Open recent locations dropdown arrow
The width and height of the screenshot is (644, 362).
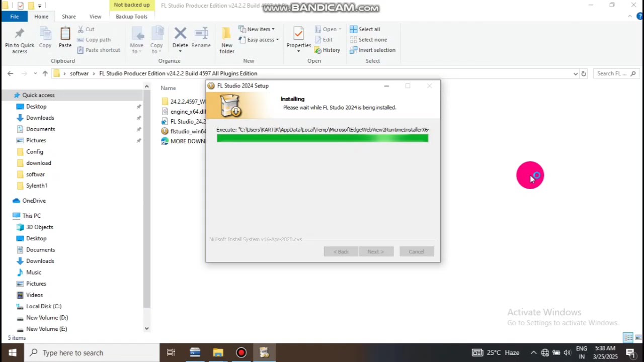pos(35,73)
